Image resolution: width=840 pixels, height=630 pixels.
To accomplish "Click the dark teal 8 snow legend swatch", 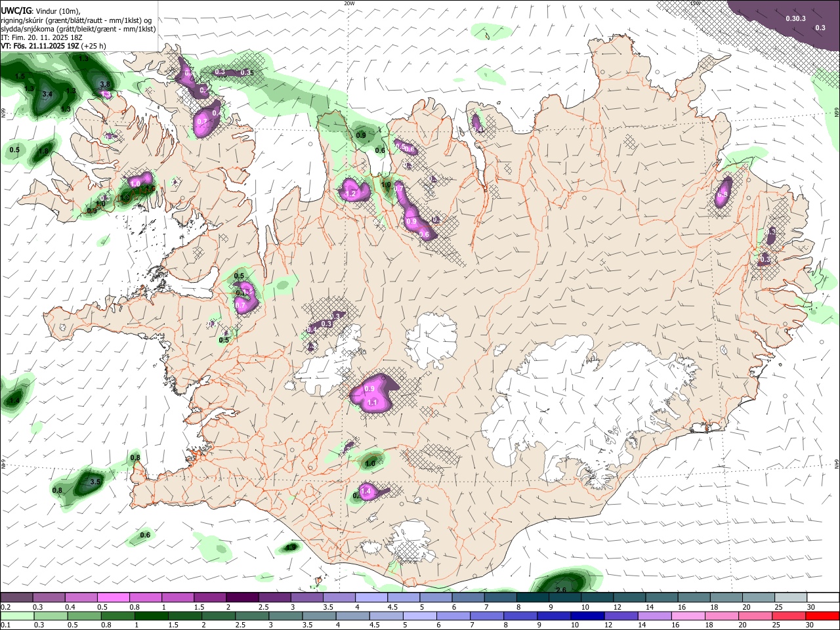I will coord(533,598).
